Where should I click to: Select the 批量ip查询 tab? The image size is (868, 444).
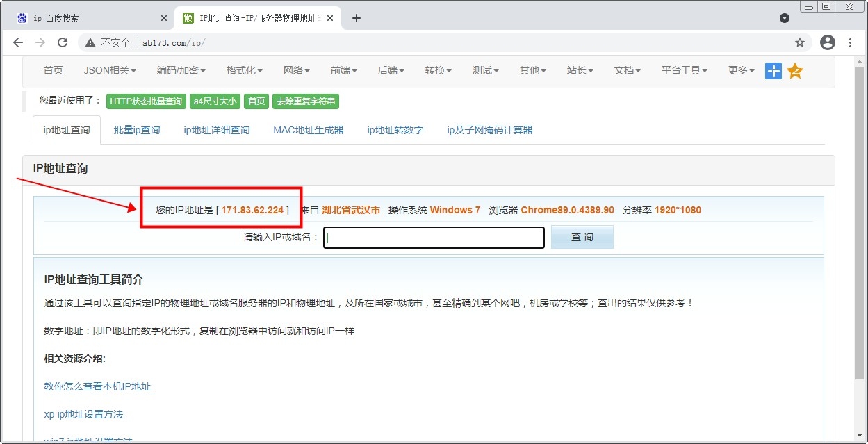tap(136, 130)
